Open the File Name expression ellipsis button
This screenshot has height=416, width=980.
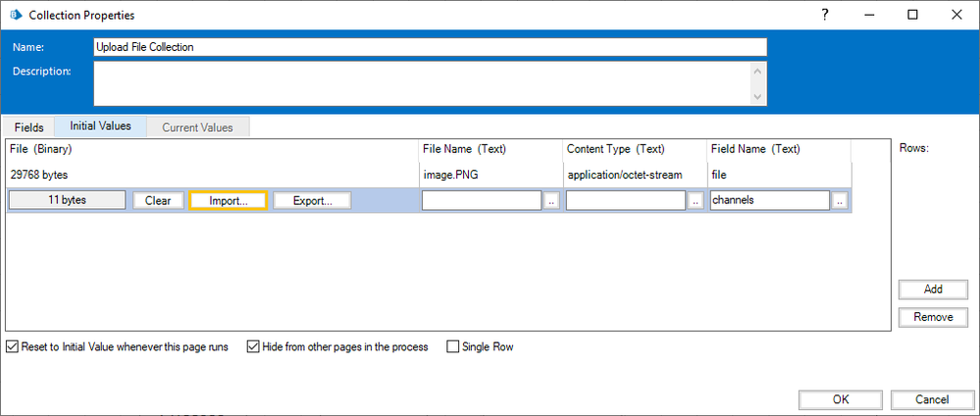[x=550, y=200]
